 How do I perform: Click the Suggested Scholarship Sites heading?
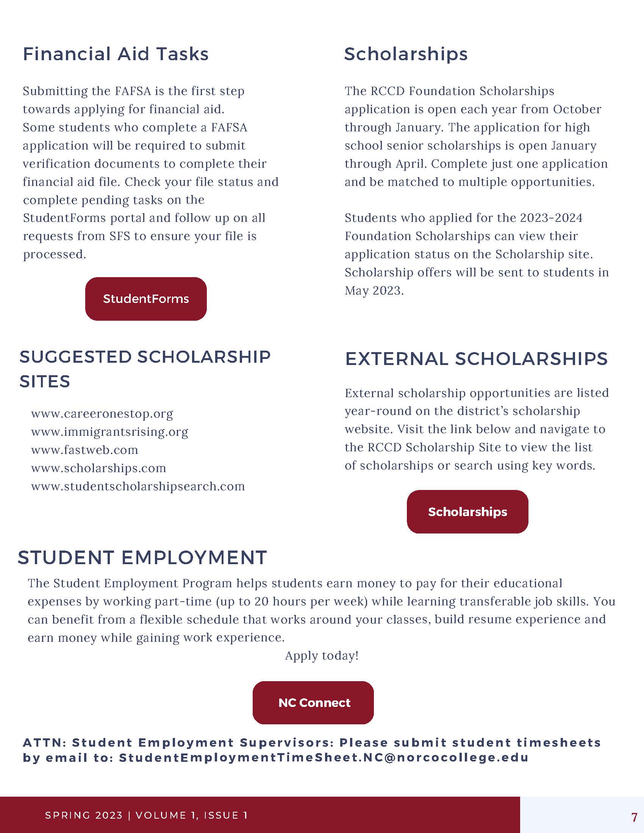[145, 369]
